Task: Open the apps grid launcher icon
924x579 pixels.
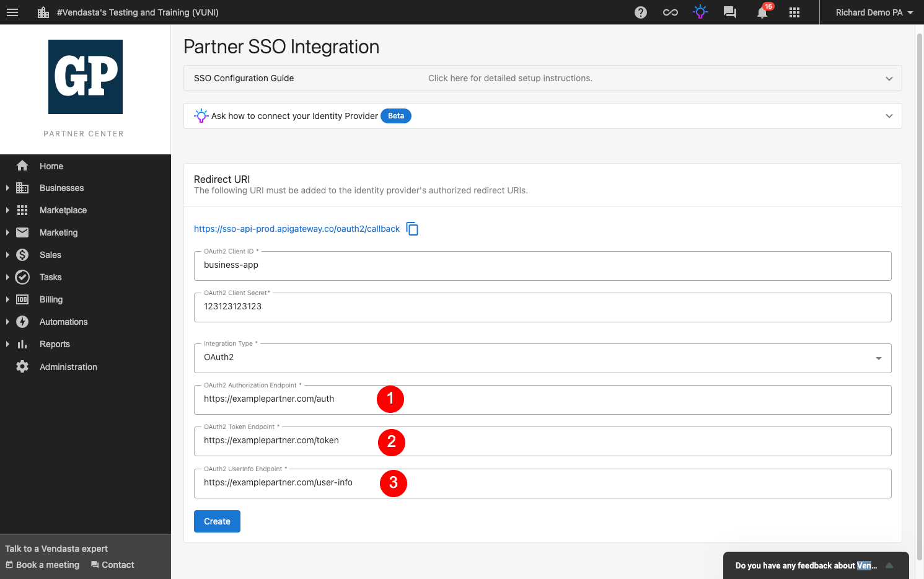Action: click(794, 12)
